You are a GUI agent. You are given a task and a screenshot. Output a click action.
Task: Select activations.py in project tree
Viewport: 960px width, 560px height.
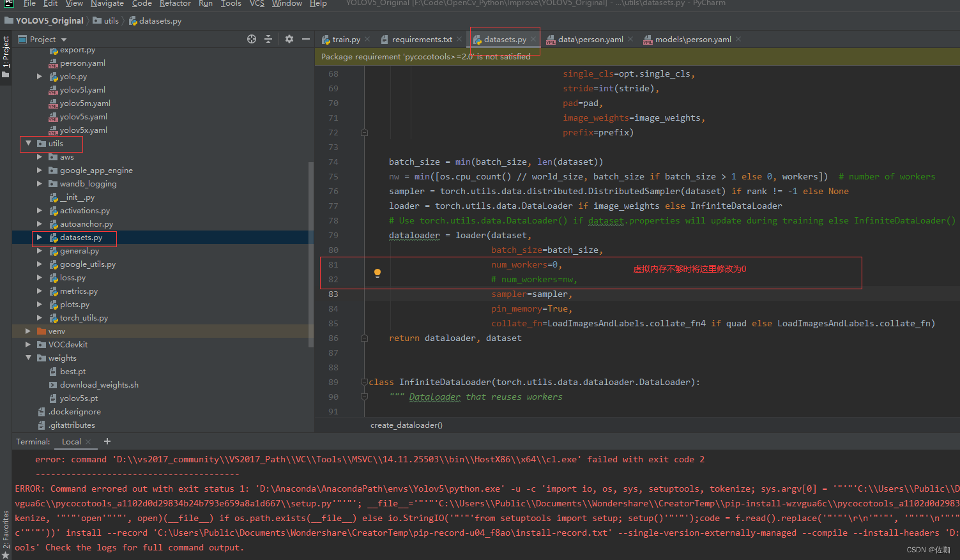click(x=85, y=211)
